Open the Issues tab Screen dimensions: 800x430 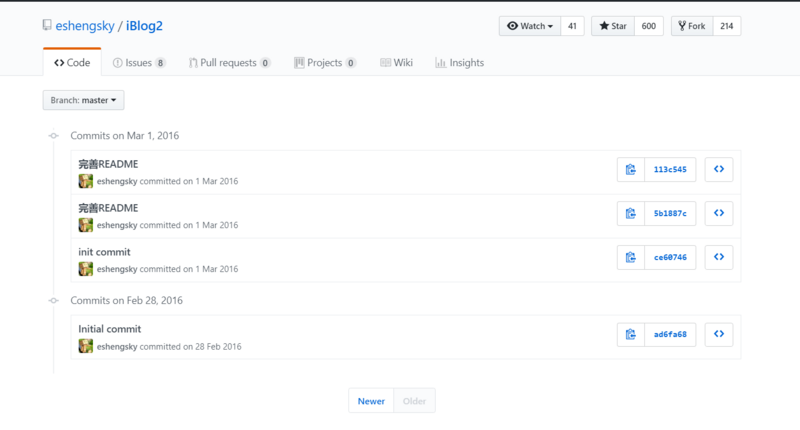[139, 63]
